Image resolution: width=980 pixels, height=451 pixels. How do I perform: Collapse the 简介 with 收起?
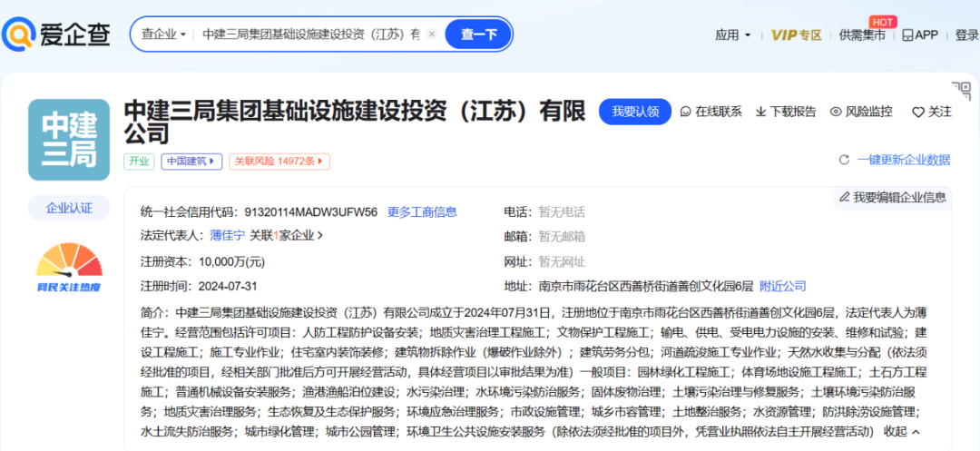click(x=902, y=431)
